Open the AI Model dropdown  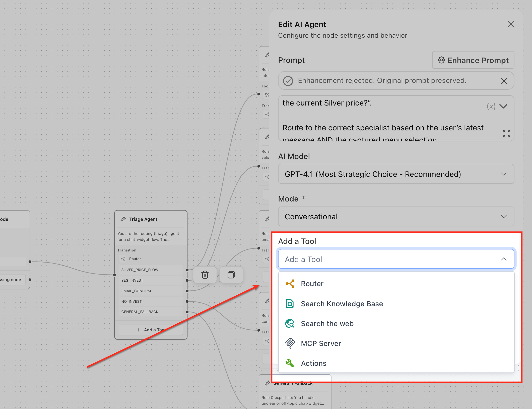coord(396,174)
